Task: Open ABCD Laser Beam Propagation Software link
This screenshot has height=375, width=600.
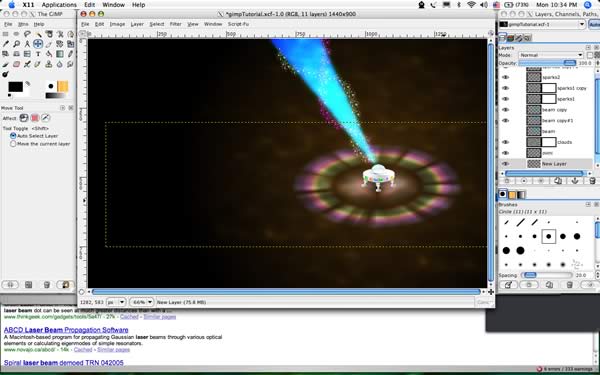Action: (66, 330)
